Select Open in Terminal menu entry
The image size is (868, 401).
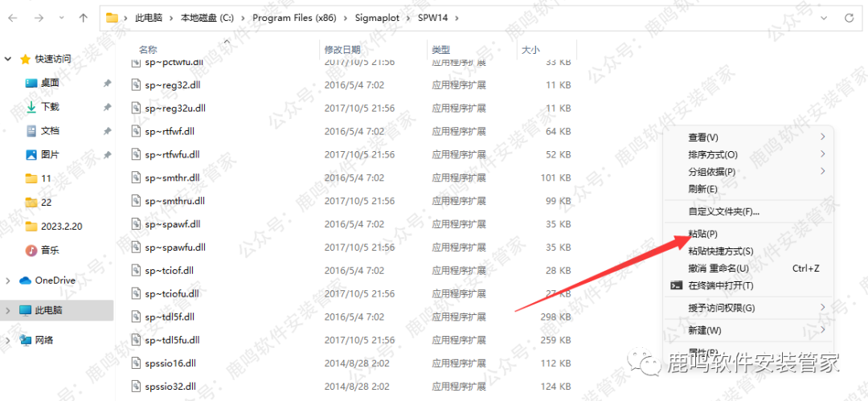[720, 285]
